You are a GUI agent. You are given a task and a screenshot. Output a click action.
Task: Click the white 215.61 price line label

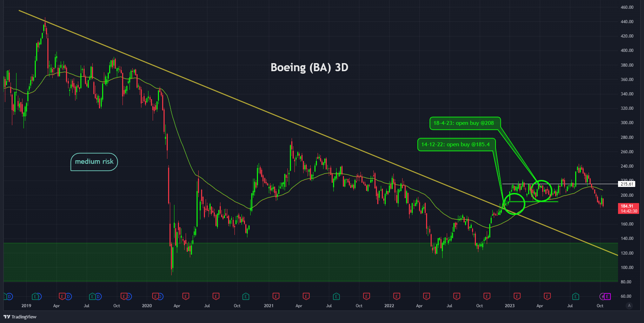(x=627, y=184)
